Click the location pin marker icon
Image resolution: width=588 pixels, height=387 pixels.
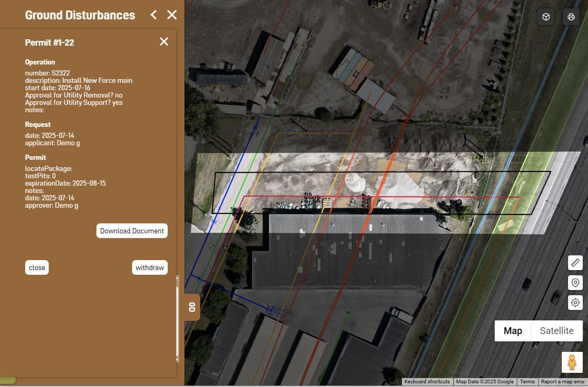pos(575,283)
